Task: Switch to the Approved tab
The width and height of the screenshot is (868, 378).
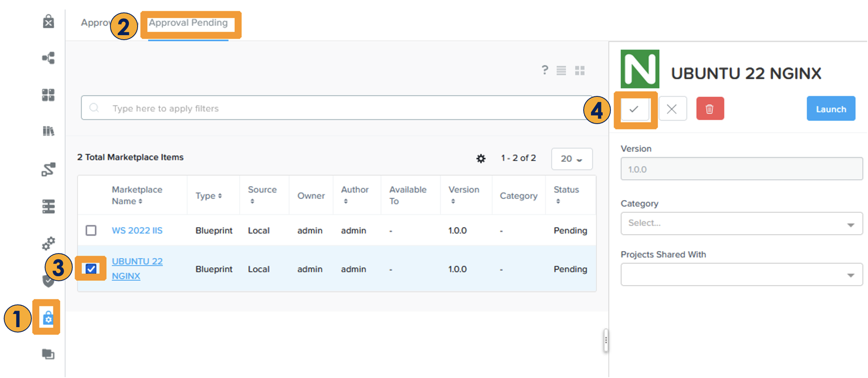Action: coord(96,23)
